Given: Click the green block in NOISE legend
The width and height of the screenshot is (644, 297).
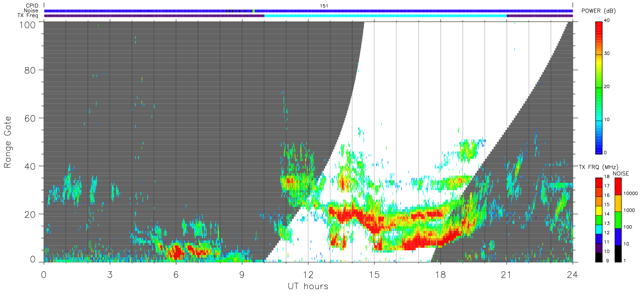Looking at the screenshot, I should (618, 219).
